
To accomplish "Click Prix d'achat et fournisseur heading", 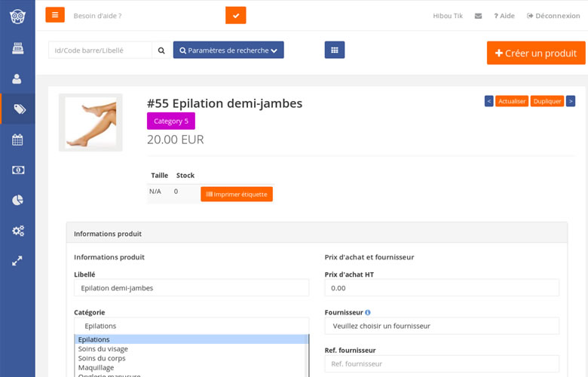I will click(x=369, y=257).
